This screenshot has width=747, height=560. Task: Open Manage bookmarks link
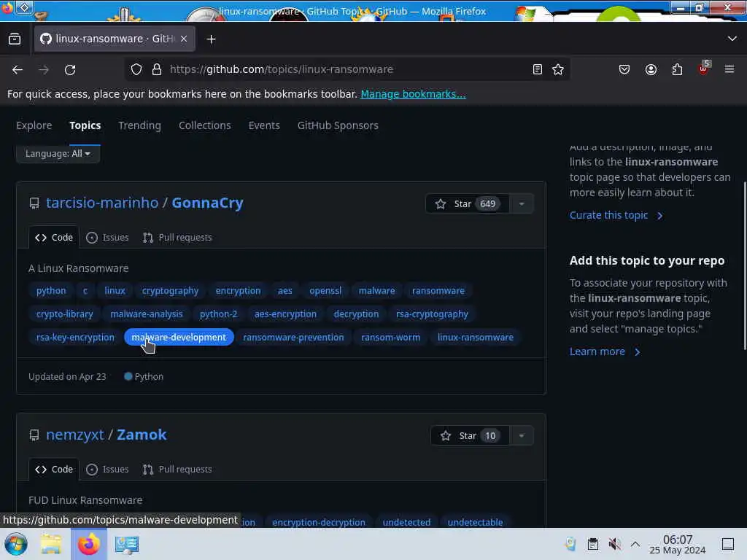413,94
